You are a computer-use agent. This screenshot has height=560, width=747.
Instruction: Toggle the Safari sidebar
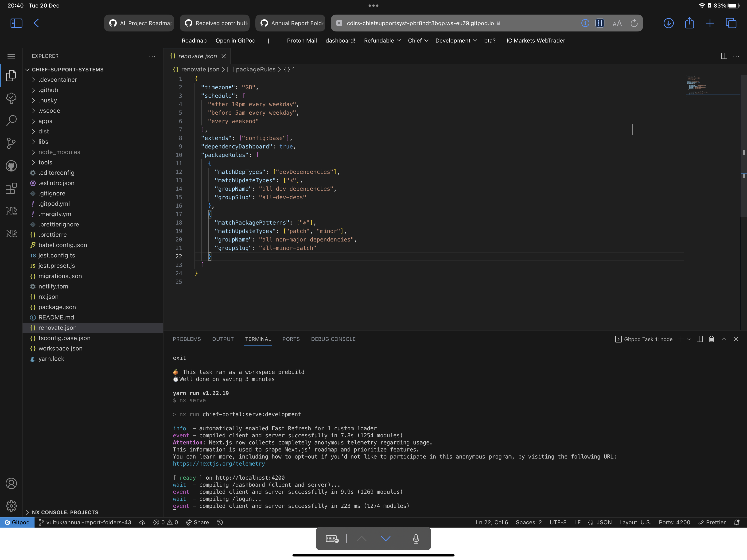coord(16,23)
